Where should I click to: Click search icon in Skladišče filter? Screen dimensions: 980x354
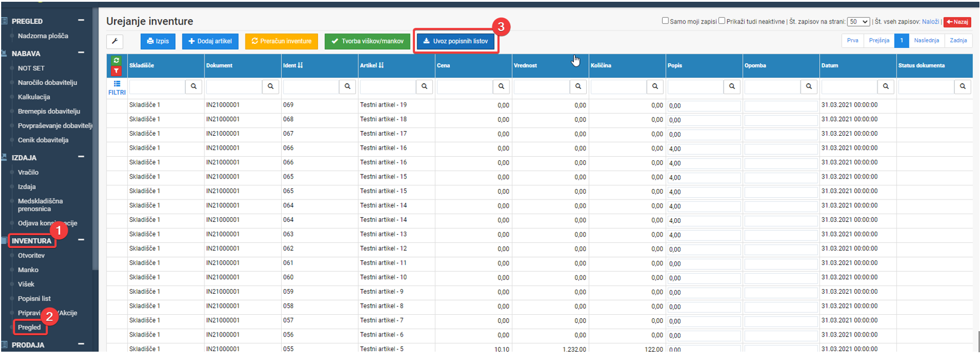pyautogui.click(x=194, y=87)
